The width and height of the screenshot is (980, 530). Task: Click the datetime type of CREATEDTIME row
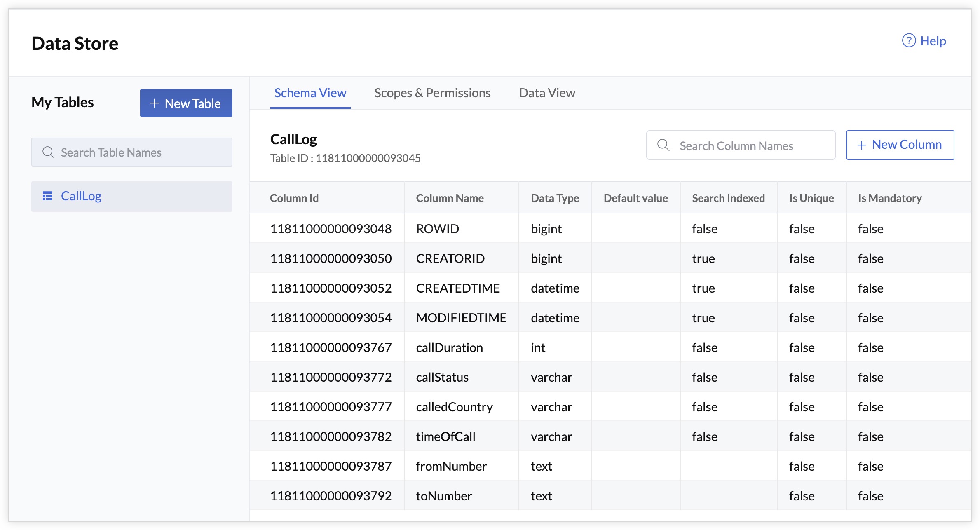(x=555, y=288)
